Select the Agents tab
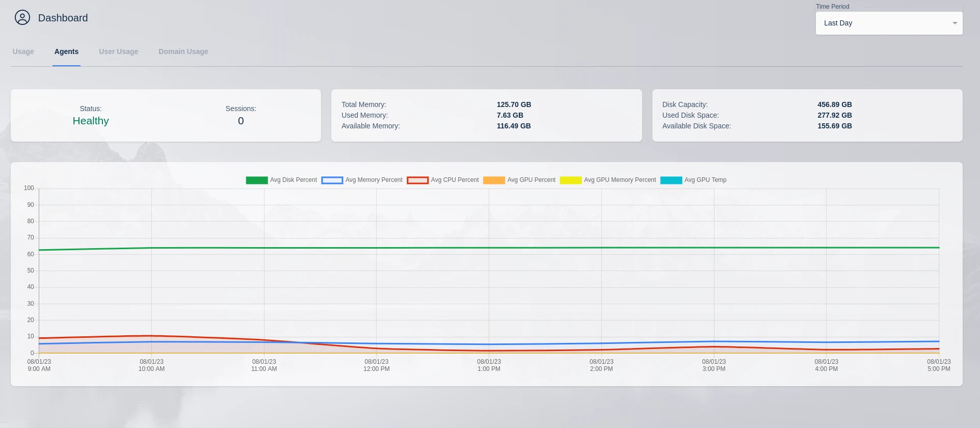 click(x=66, y=51)
